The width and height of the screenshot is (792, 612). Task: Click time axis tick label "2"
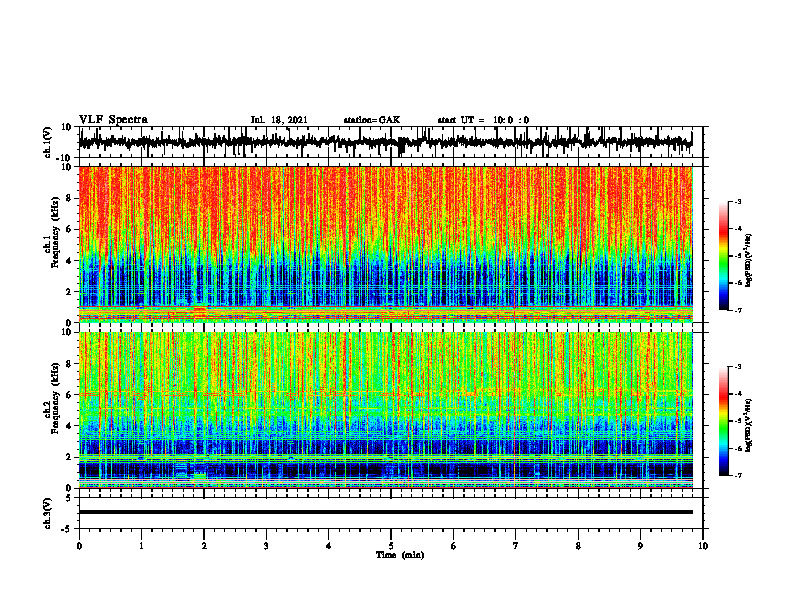coord(204,546)
